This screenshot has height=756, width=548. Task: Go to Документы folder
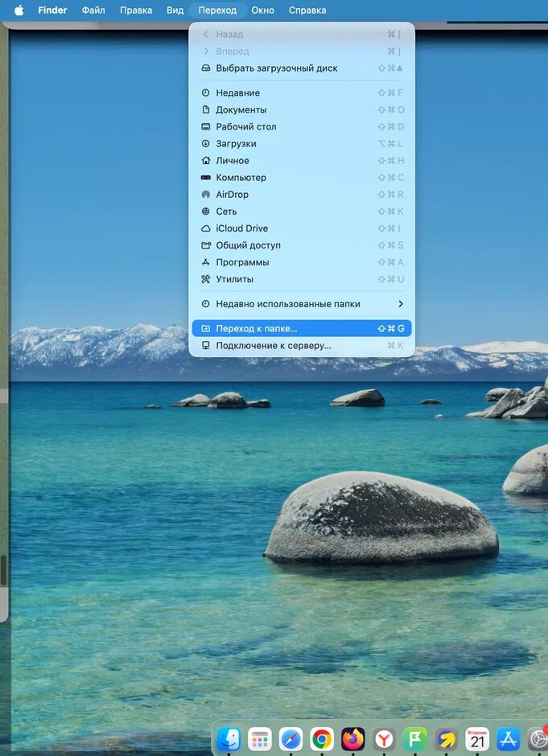click(302, 110)
